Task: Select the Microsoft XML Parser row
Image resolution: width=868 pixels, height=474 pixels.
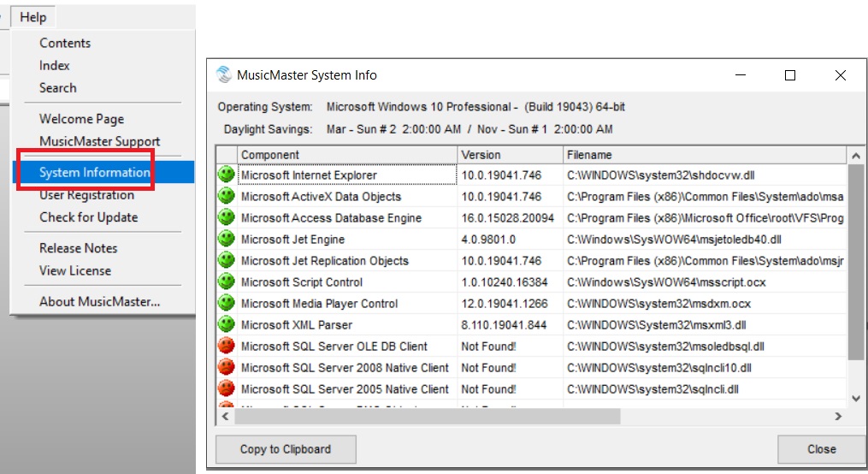Action: tap(531, 325)
